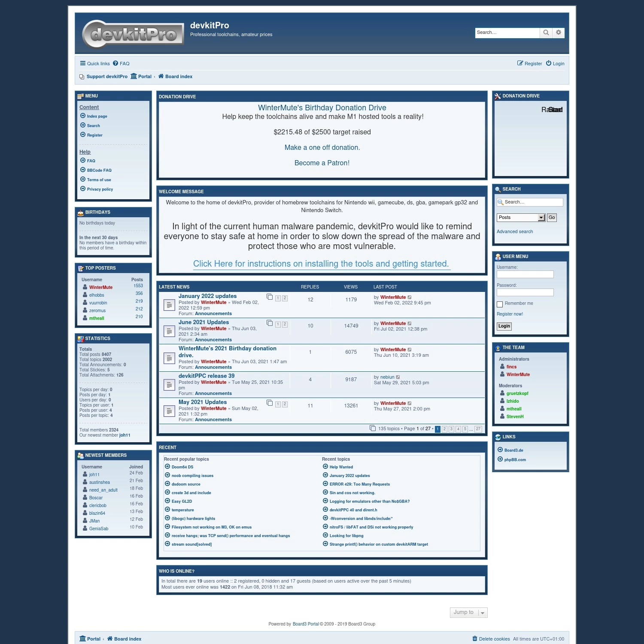The image size is (644, 644).
Task: Go to page 2 of latest news pagination
Action: click(x=444, y=429)
